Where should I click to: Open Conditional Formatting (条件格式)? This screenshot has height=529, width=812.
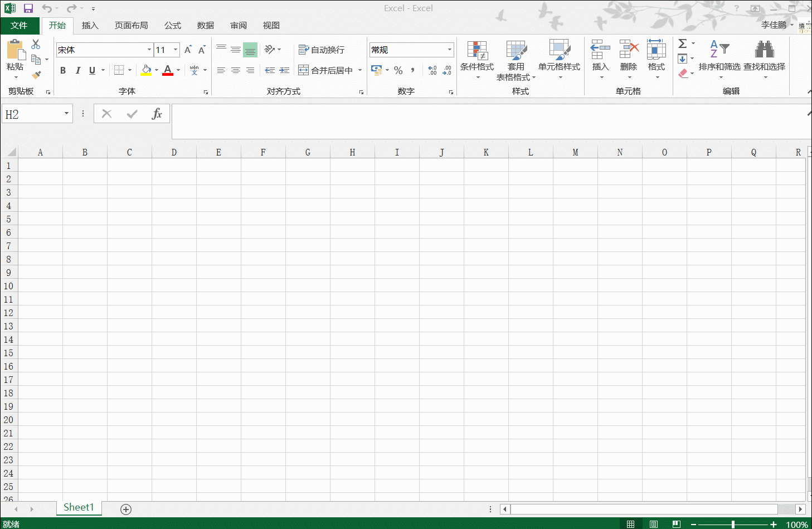[477, 59]
